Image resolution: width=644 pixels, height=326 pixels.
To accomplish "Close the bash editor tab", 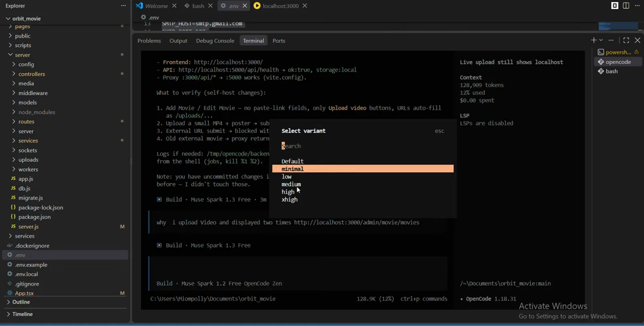I will tap(211, 6).
